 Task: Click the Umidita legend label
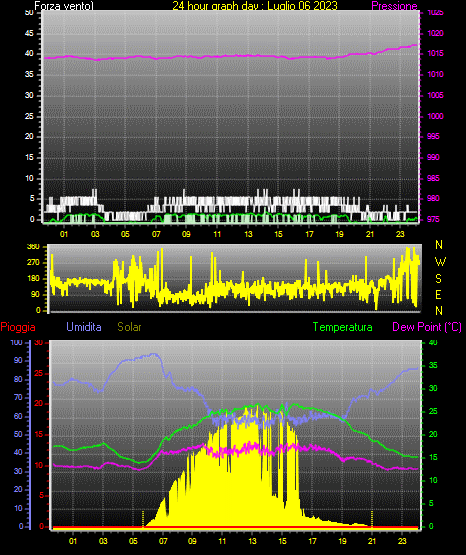coord(84,327)
